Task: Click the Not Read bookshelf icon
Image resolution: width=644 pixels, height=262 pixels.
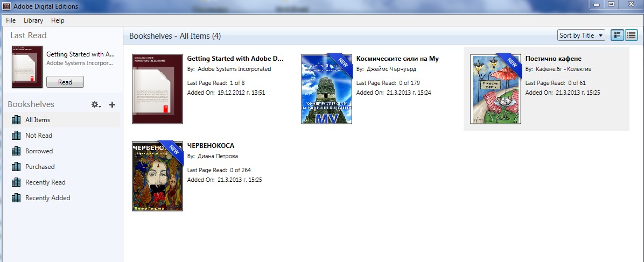Action: point(16,136)
